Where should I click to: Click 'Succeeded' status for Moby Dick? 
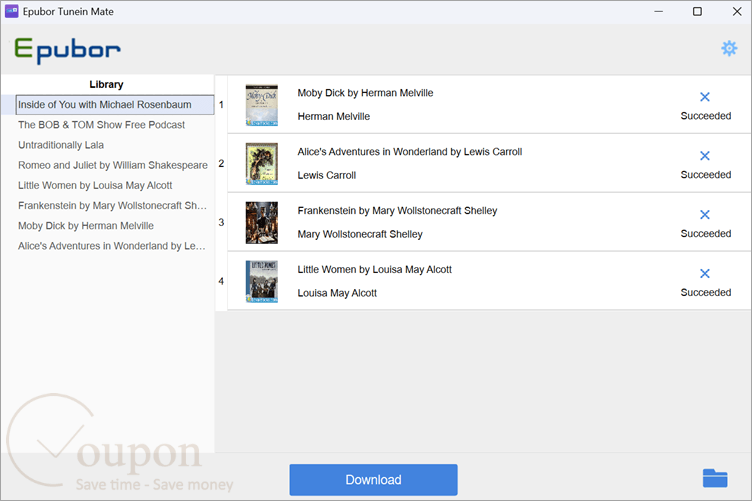click(x=705, y=116)
